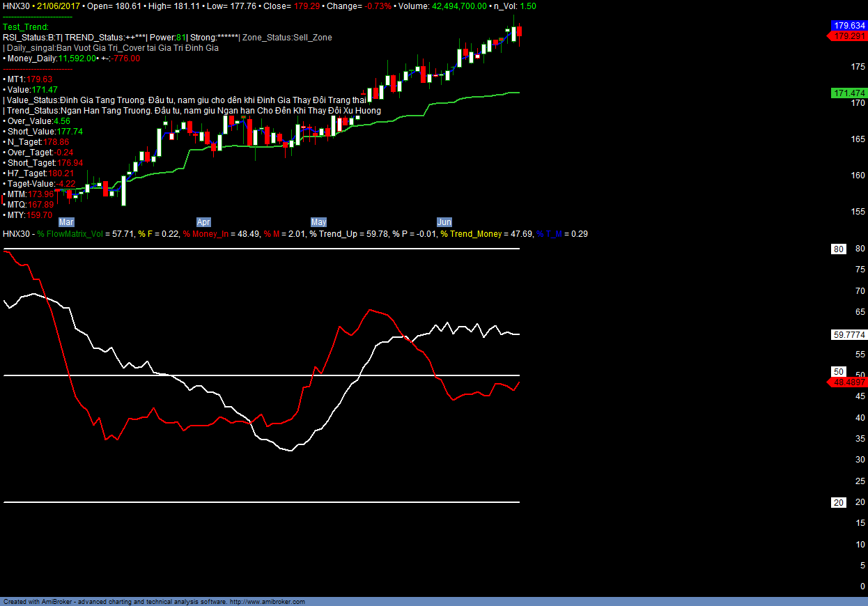Select the Jun month marker
The image size is (868, 606).
(444, 222)
